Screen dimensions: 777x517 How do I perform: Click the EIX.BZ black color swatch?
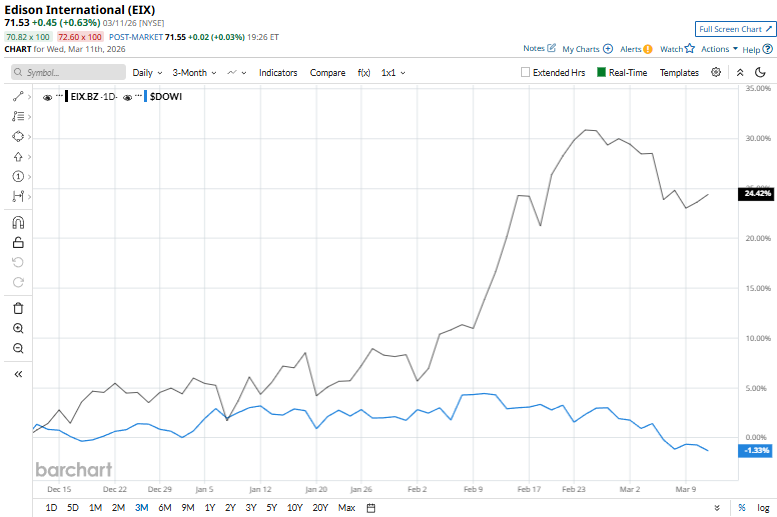click(66, 96)
